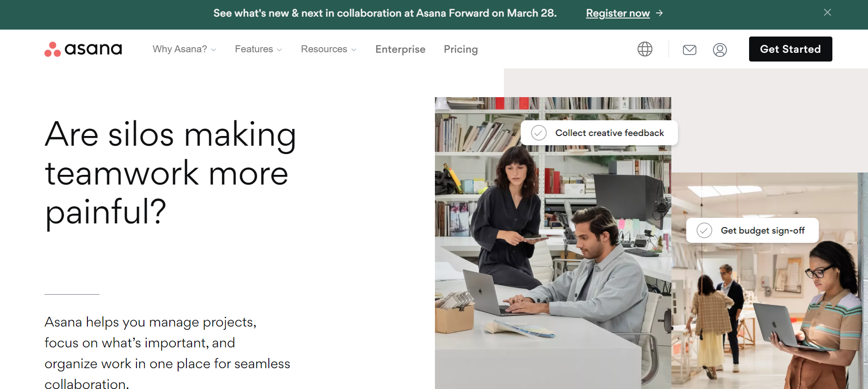Click the 'Collect creative feedback' label
This screenshot has height=389, width=868.
(609, 133)
